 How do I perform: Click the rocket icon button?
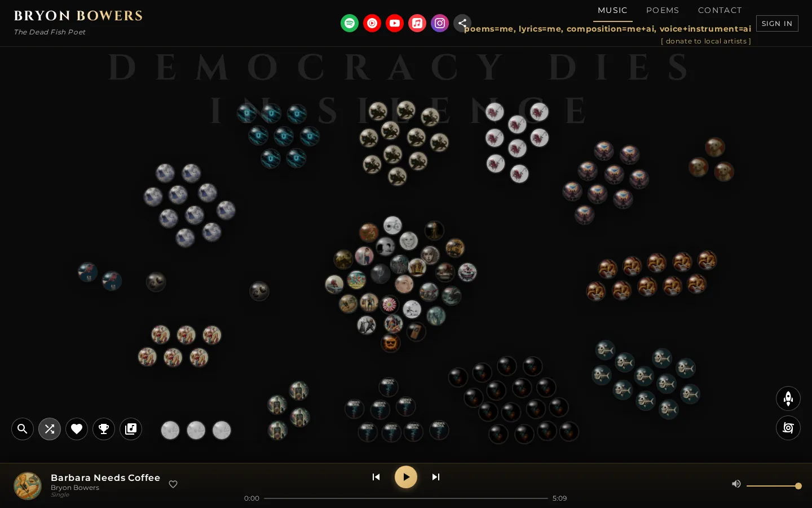788,398
